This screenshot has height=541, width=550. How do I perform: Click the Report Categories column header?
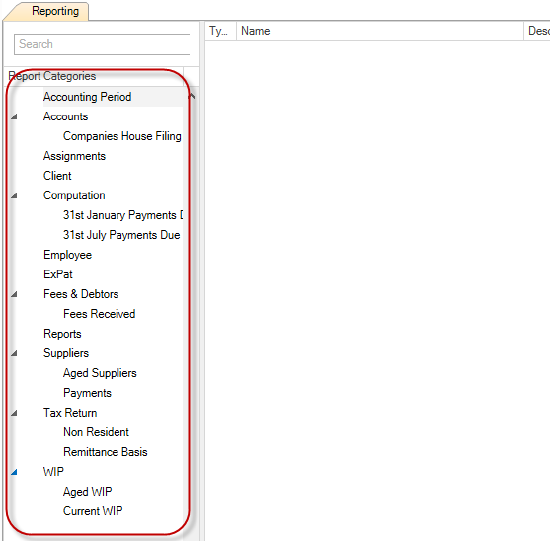click(95, 76)
